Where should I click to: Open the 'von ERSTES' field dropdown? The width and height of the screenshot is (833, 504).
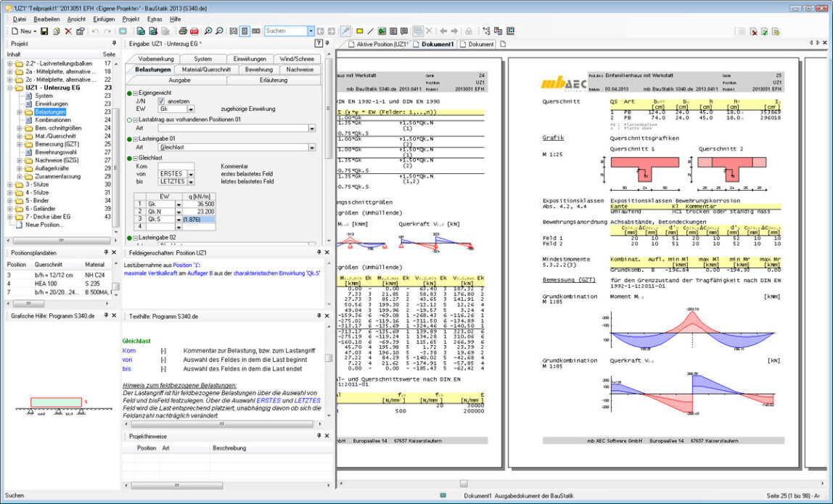[x=191, y=174]
